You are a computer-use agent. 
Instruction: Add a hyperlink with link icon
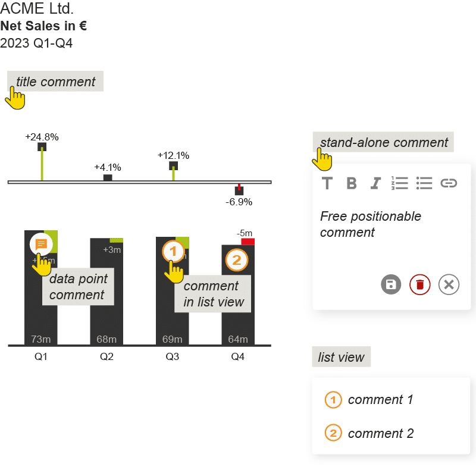pos(449,183)
